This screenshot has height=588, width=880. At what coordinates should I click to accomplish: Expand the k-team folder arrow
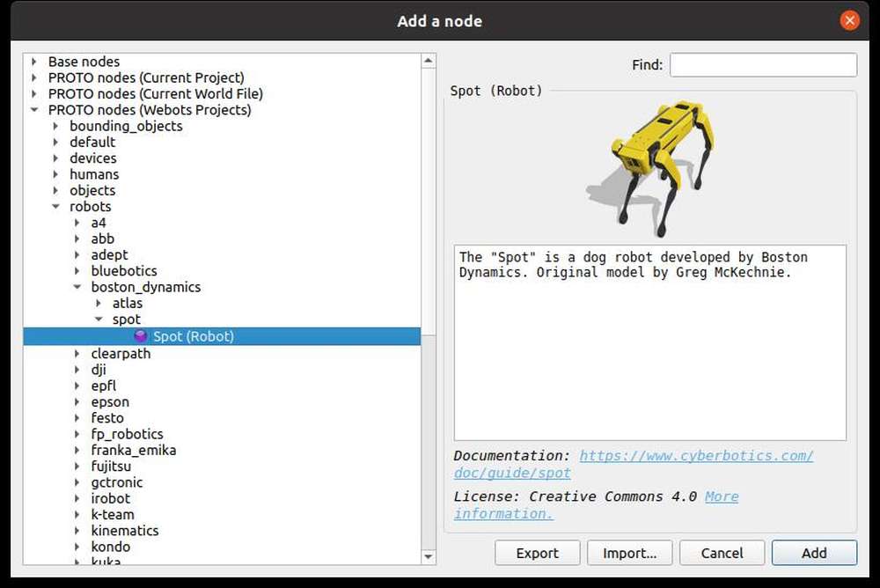[x=77, y=514]
